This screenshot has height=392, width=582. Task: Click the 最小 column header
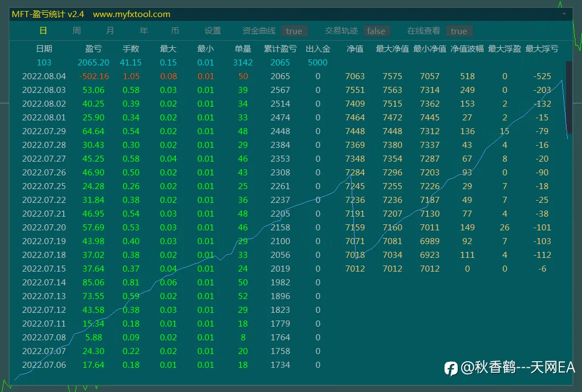click(206, 48)
